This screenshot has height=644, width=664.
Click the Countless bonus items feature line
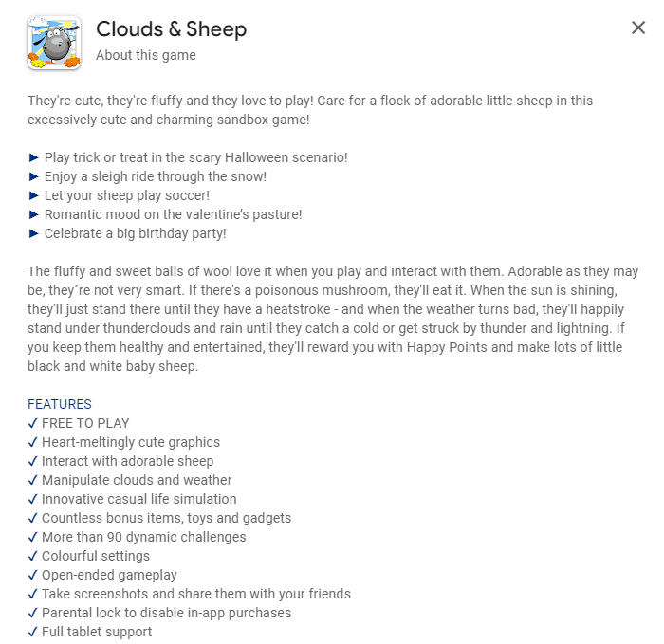pos(166,518)
